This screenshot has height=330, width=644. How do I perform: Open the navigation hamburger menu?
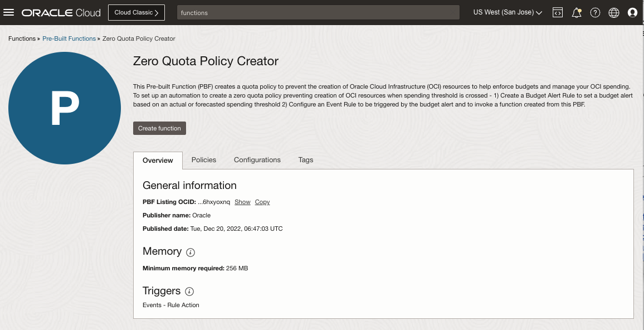click(x=8, y=12)
